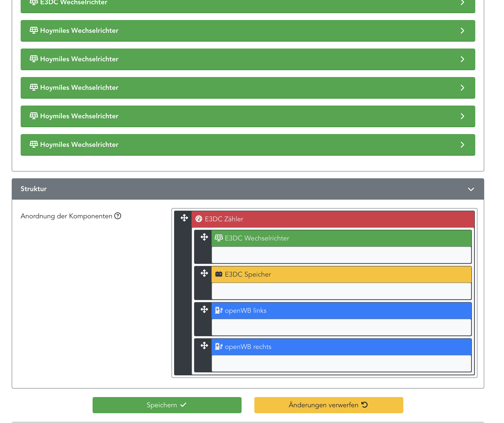Click the Speichern button

point(167,405)
